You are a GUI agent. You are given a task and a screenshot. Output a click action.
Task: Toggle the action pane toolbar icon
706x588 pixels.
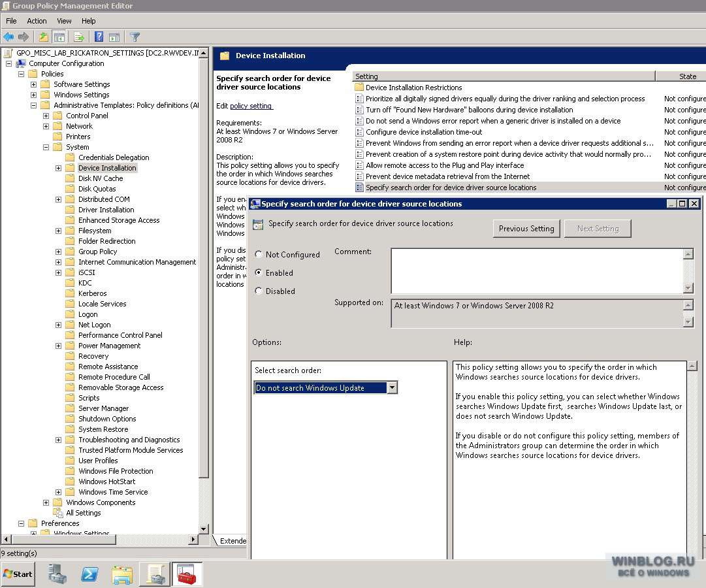point(114,37)
